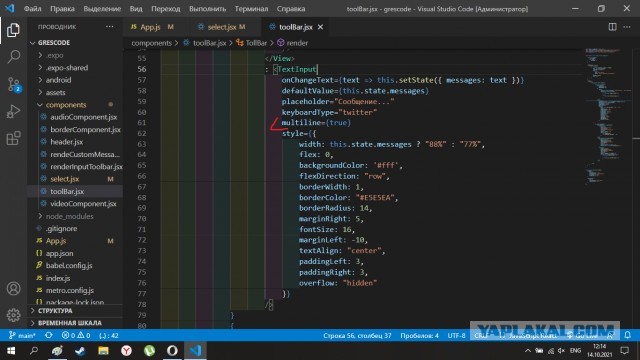Open the Accounts menu icon

[x=13, y=289]
